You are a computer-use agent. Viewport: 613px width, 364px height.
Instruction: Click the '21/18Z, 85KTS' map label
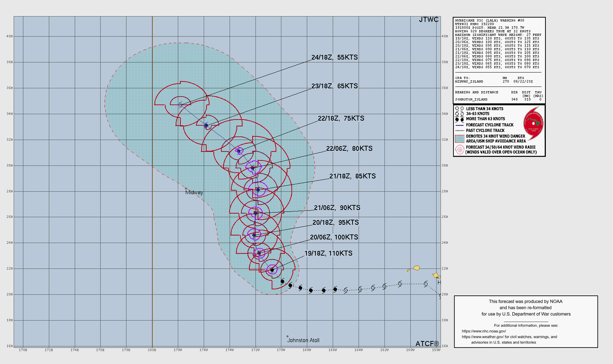[352, 176]
